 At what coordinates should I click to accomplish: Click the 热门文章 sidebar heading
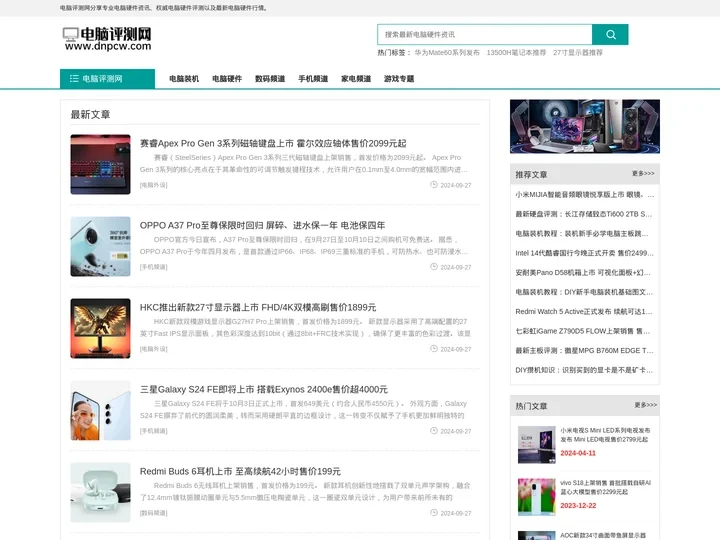coord(531,406)
